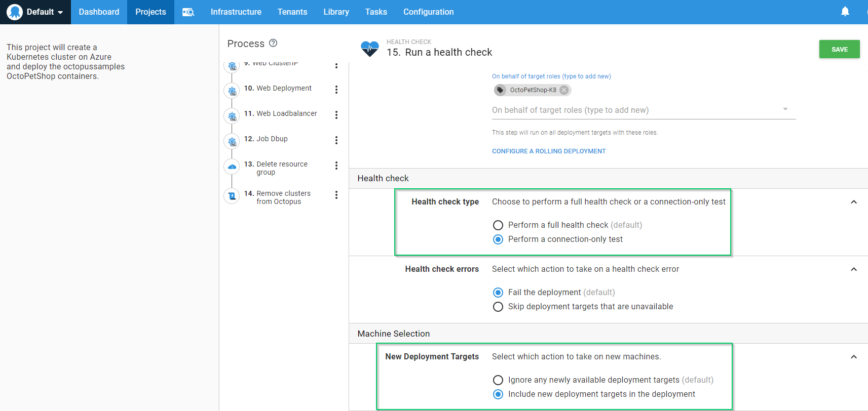Collapse the Health check type section

(x=853, y=202)
